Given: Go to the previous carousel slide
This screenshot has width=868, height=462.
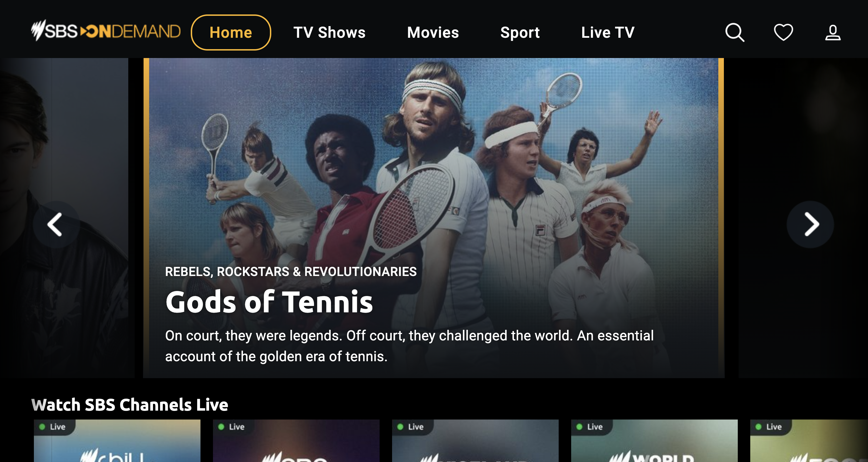Looking at the screenshot, I should tap(56, 224).
